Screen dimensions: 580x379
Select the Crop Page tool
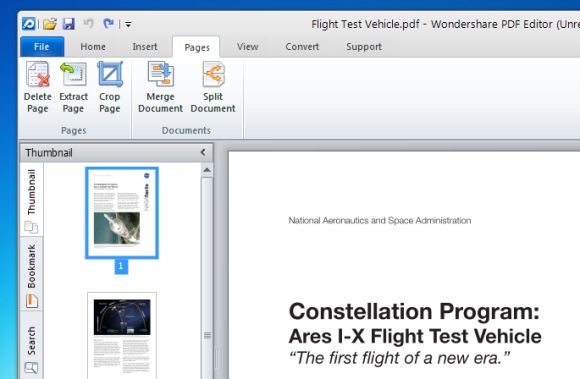point(109,88)
